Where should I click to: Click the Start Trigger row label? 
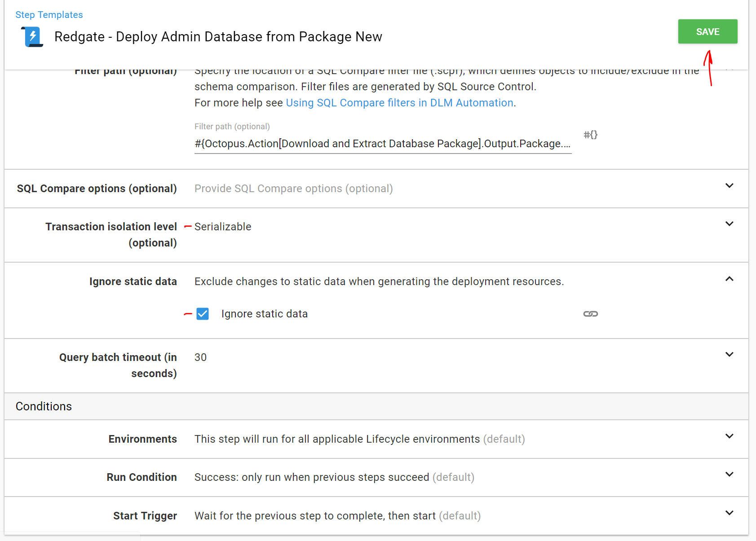(145, 516)
